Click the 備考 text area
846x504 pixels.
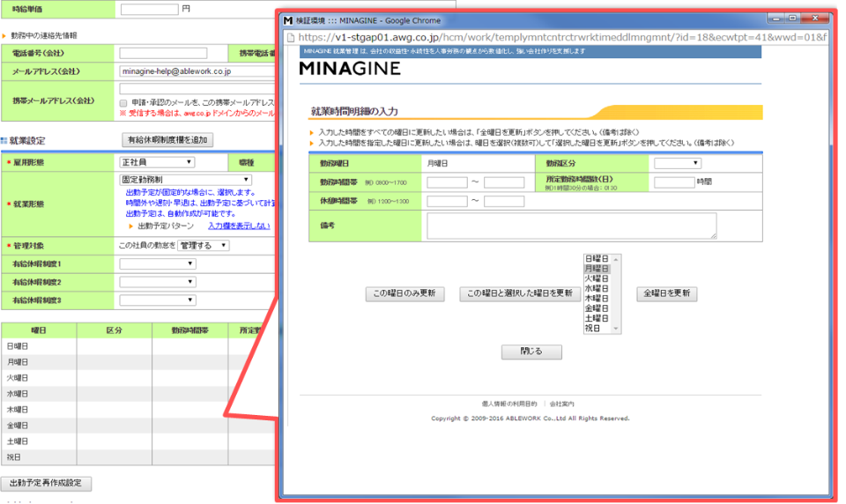[x=572, y=226]
